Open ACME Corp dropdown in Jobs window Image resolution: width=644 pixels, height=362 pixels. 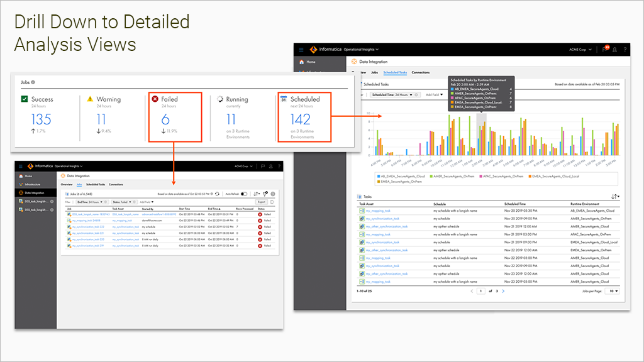pyautogui.click(x=243, y=166)
